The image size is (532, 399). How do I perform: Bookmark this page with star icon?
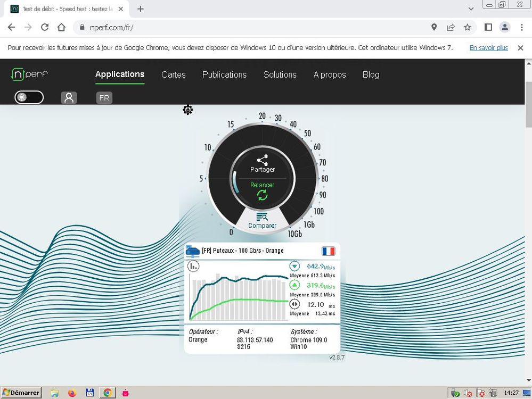467,27
